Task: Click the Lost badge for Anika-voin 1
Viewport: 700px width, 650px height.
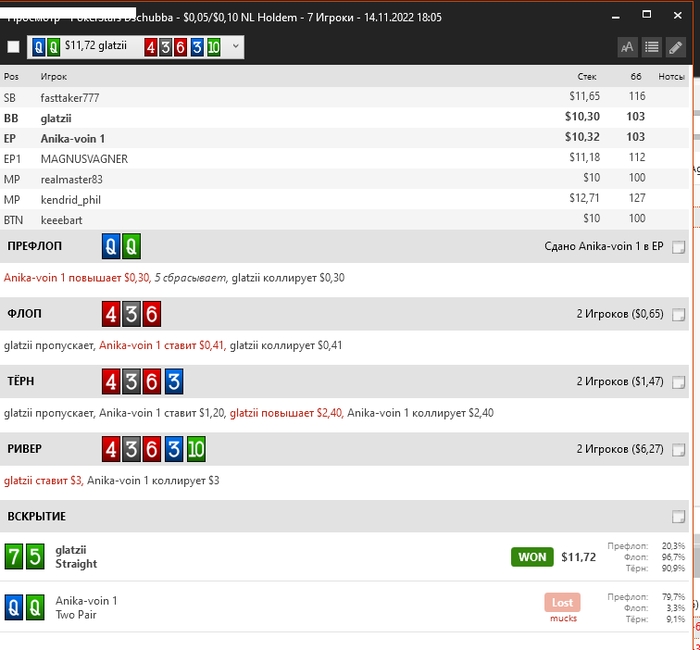Action: (563, 602)
